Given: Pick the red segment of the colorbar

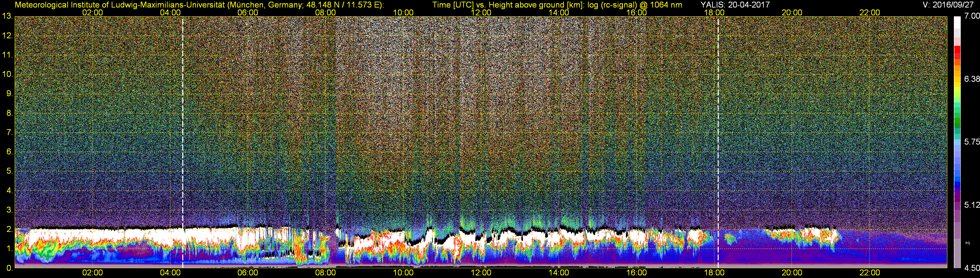Looking at the screenshot, I should point(957,57).
